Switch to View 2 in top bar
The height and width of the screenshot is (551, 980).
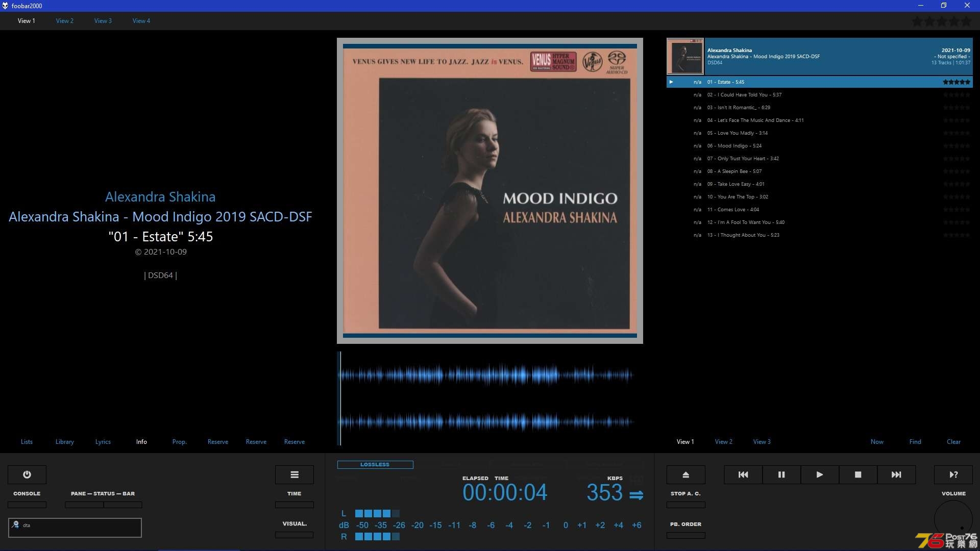pos(65,21)
